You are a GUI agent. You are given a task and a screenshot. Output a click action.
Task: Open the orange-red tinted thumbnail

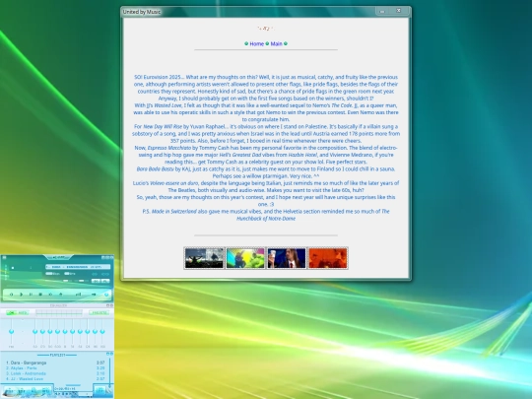coord(328,258)
